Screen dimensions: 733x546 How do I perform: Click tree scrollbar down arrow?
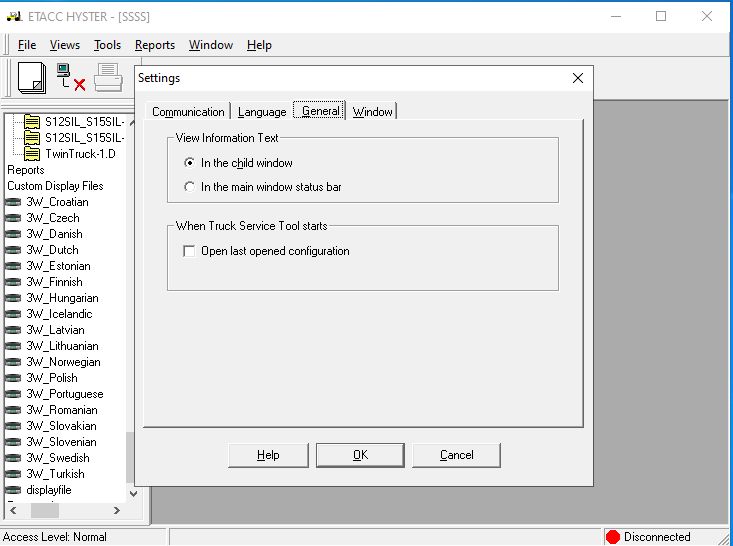tap(133, 494)
